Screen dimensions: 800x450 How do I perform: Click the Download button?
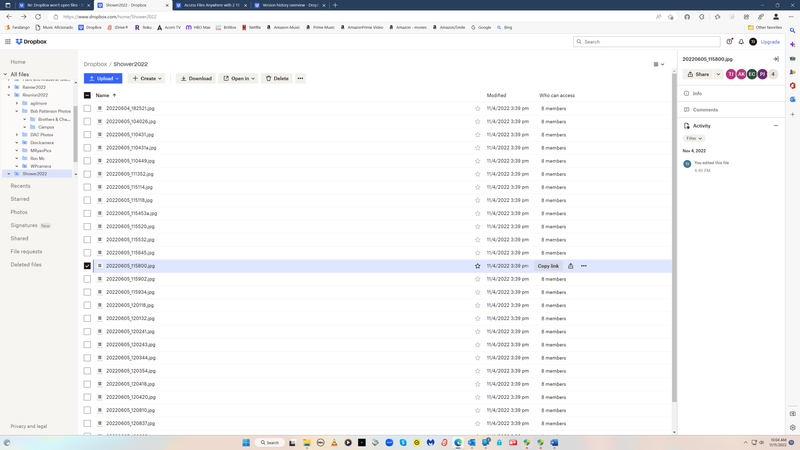pyautogui.click(x=196, y=79)
